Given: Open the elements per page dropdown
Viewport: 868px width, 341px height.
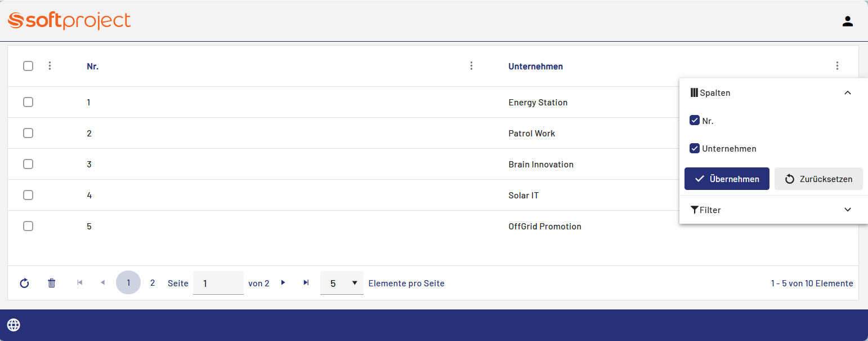Looking at the screenshot, I should (342, 283).
